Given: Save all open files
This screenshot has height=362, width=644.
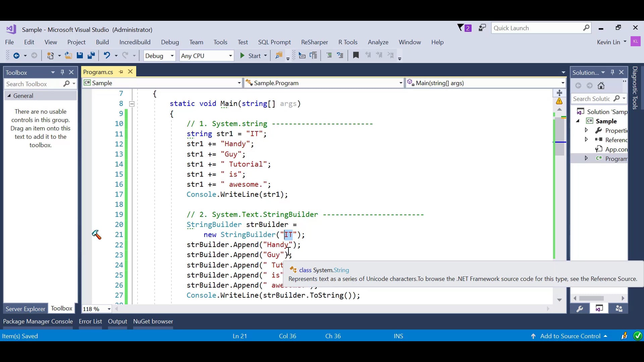Looking at the screenshot, I should click(x=91, y=56).
